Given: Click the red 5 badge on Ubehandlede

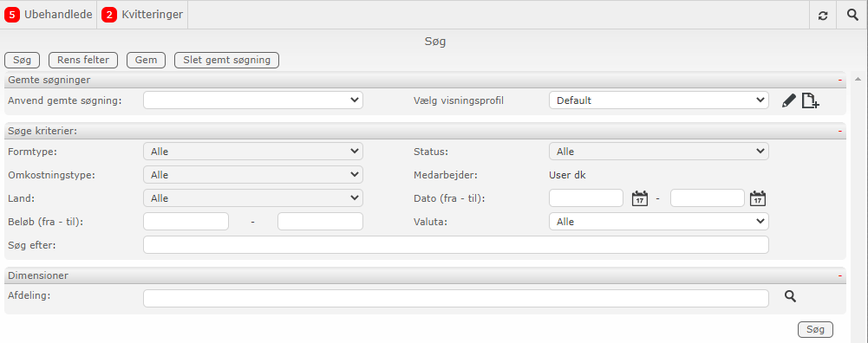Looking at the screenshot, I should 12,15.
